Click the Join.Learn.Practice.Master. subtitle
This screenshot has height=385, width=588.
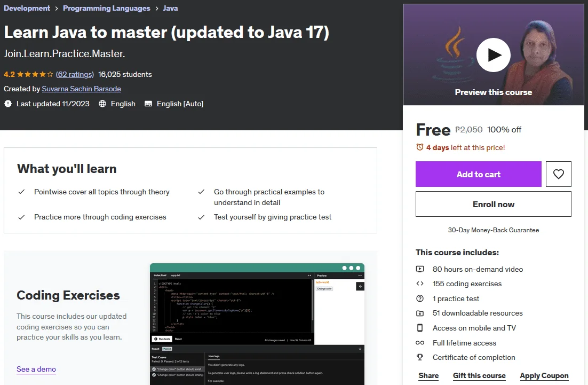click(65, 53)
